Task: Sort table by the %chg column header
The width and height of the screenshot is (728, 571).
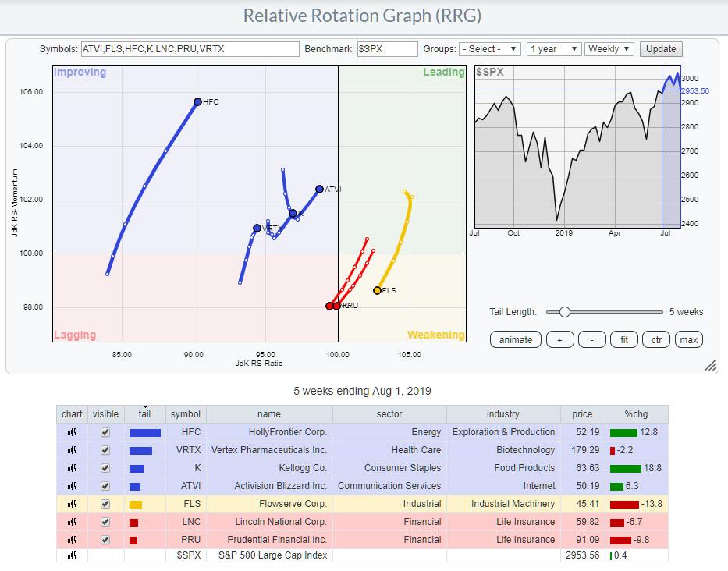Action: (x=635, y=414)
